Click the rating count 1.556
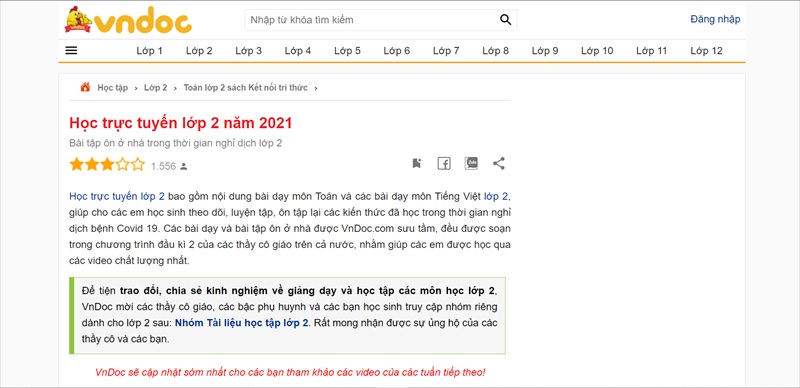The width and height of the screenshot is (800, 388). point(163,166)
